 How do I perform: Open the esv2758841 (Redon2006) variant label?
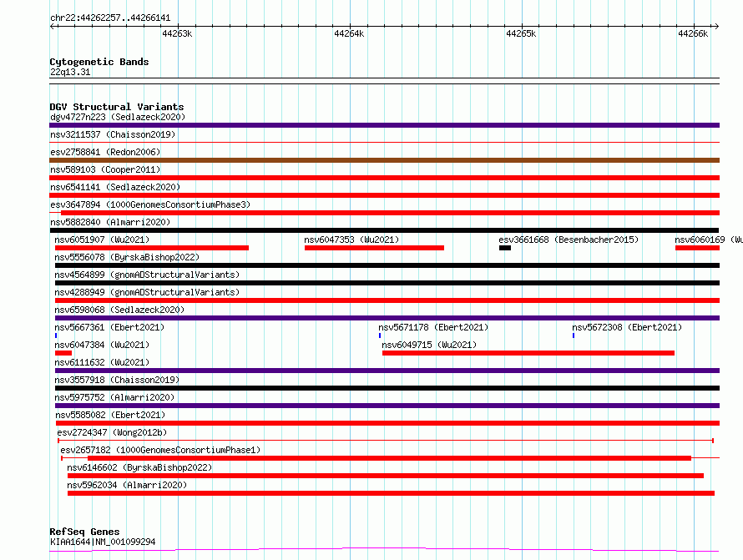tap(105, 152)
